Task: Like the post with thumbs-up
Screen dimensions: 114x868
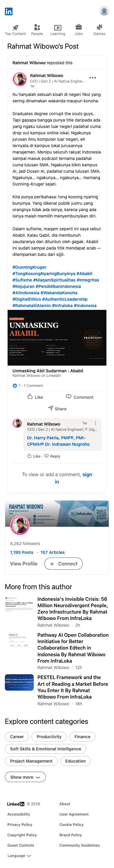Action: [35, 397]
